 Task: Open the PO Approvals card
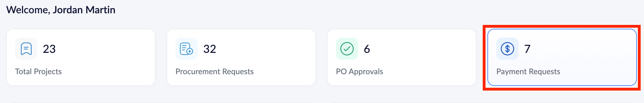(402, 57)
